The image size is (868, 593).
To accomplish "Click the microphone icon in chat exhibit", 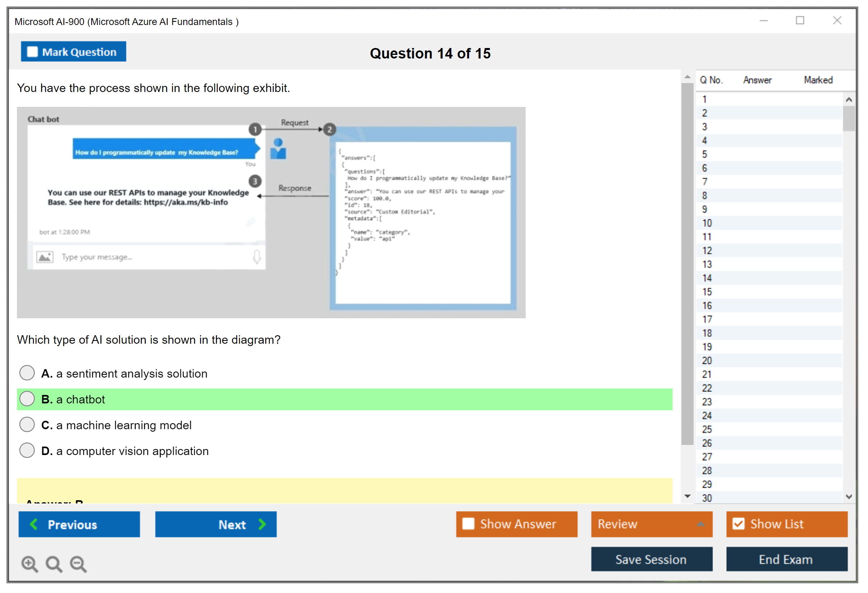I will coord(257,257).
